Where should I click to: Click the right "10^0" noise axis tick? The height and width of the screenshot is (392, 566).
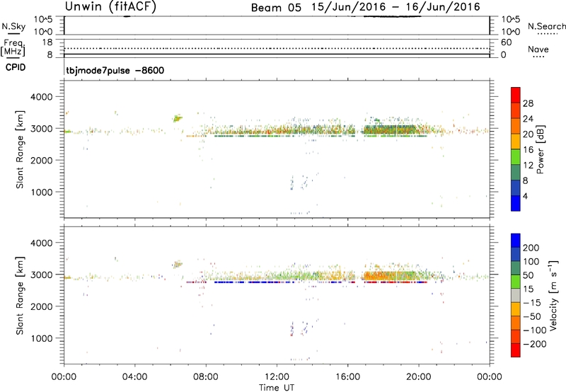click(511, 32)
